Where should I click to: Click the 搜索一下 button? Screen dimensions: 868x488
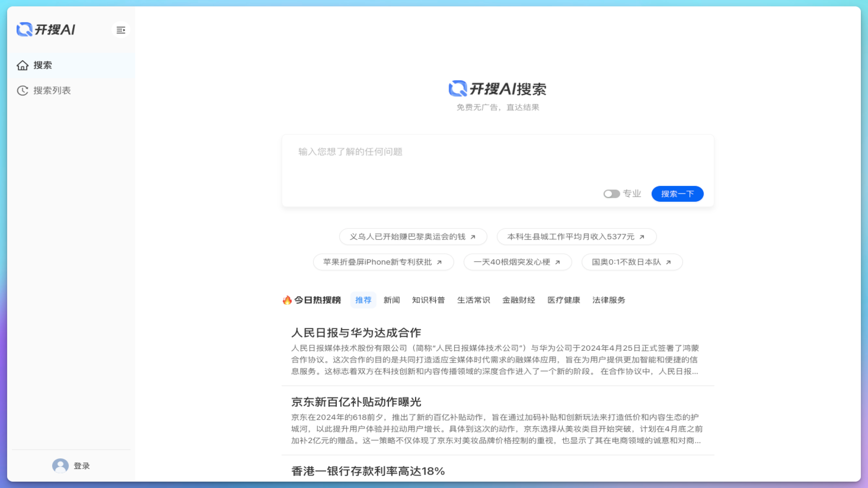678,194
